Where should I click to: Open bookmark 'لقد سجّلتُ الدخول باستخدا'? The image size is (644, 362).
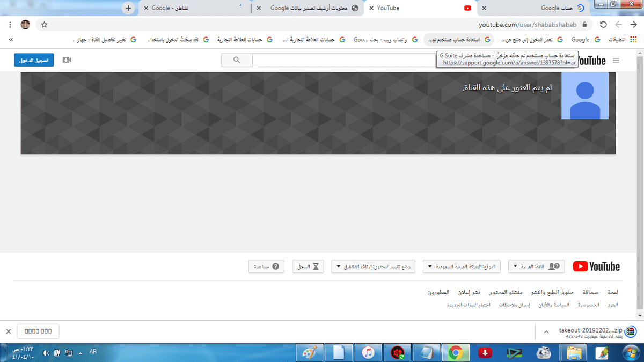click(177, 40)
